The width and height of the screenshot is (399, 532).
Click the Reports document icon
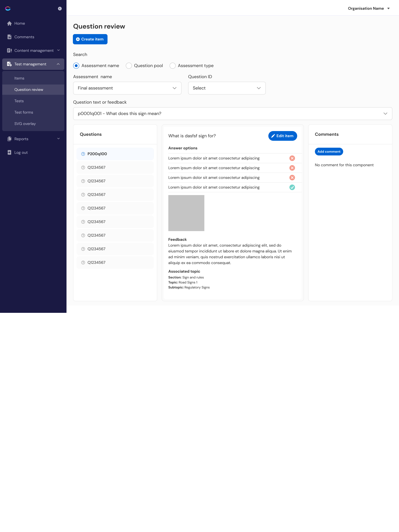click(x=9, y=139)
